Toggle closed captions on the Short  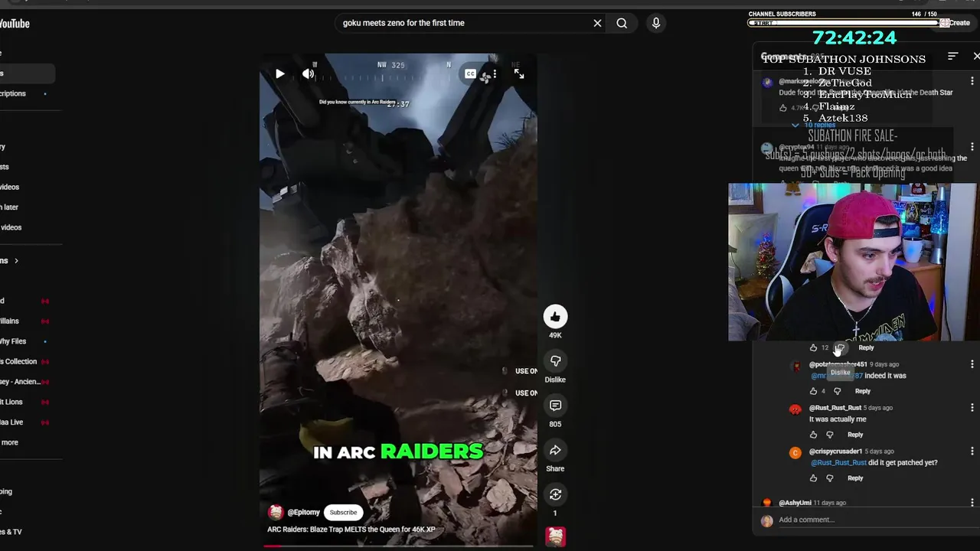(x=470, y=74)
